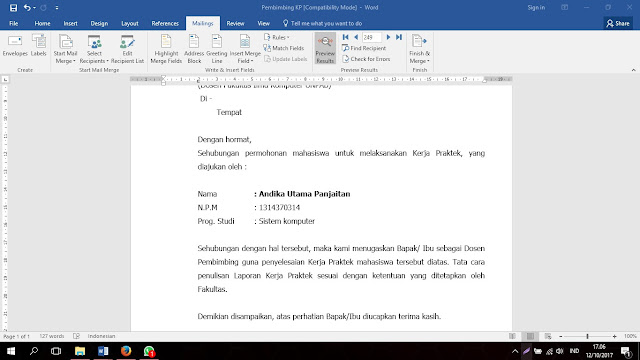Viewport: 640px width, 360px height.
Task: Click the zoom slider handle
Action: coord(587,336)
